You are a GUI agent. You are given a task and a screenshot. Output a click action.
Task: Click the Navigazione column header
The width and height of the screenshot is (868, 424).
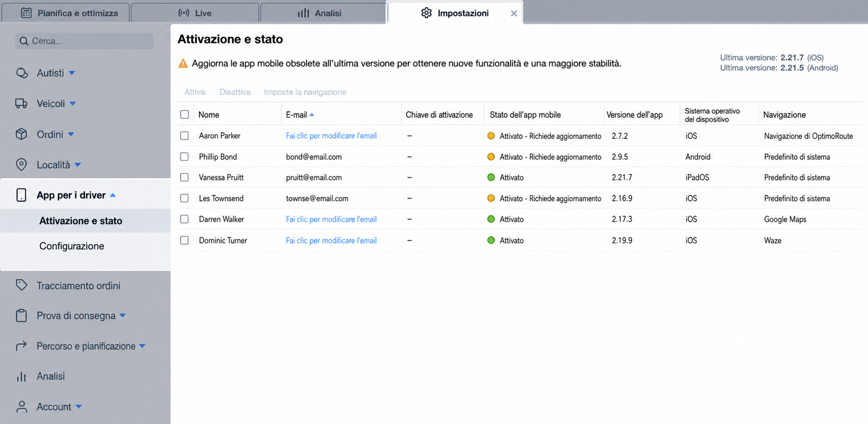point(785,115)
